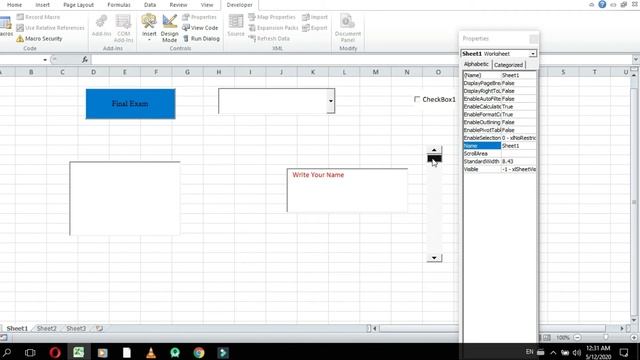Click the scroll bar control thumb
This screenshot has width=640, height=360.
tap(434, 159)
